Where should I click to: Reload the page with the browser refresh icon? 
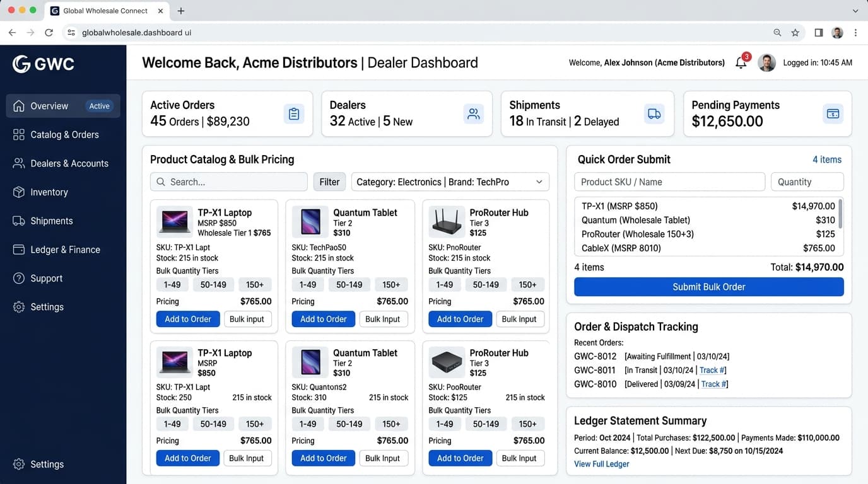49,33
